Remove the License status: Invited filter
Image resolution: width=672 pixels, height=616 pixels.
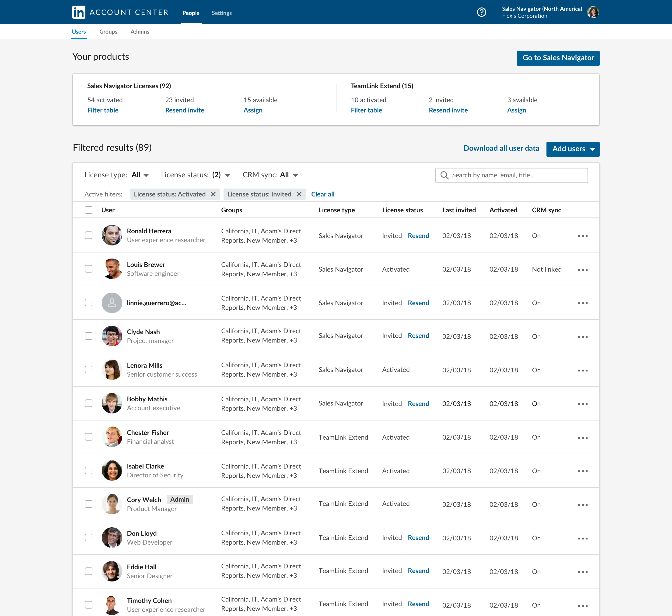coord(299,194)
